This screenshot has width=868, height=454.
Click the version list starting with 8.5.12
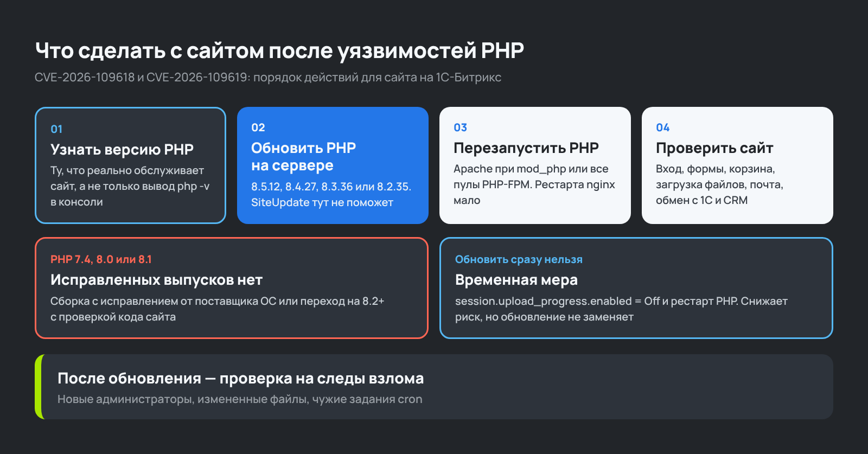coord(331,194)
